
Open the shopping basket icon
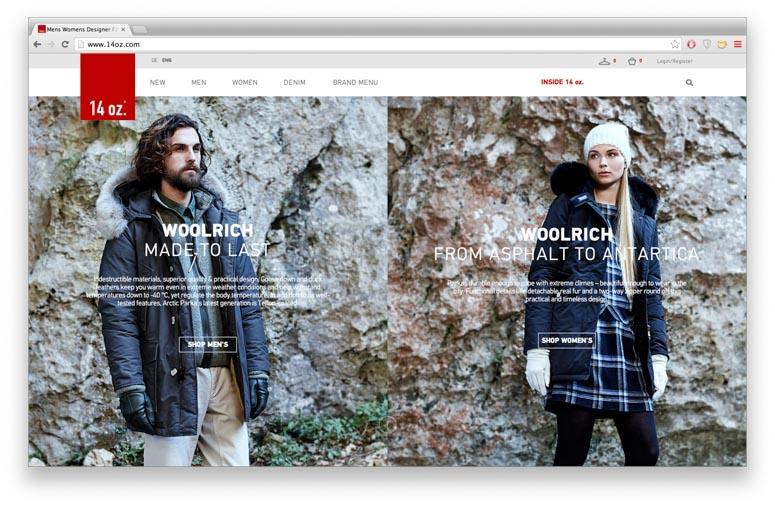tap(632, 61)
